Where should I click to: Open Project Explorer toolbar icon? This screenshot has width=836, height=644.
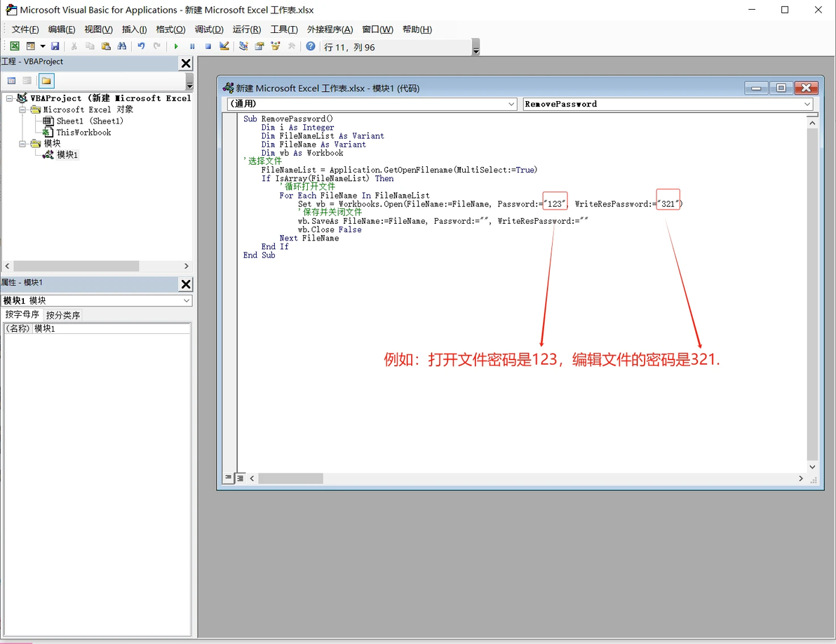click(x=243, y=46)
